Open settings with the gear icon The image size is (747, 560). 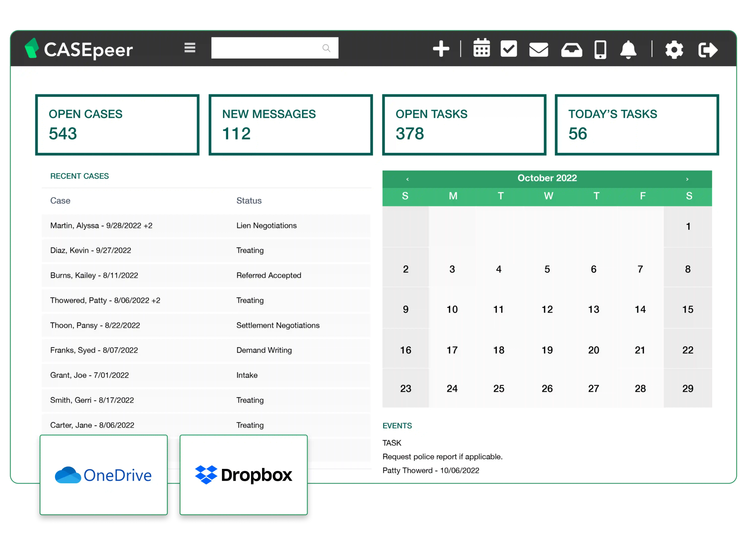[x=674, y=49]
